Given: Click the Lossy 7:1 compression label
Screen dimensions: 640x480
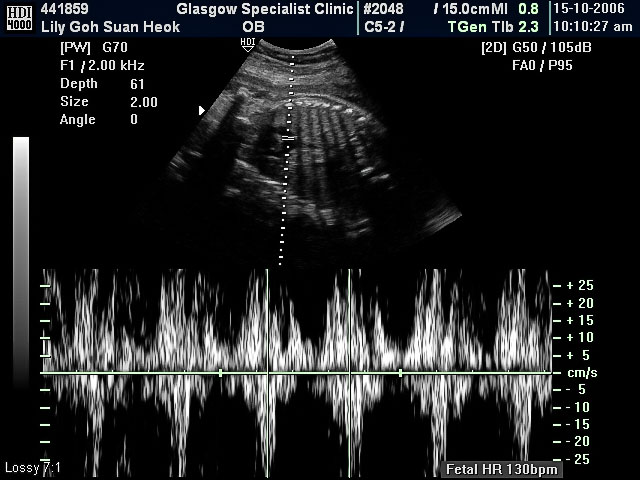Looking at the screenshot, I should coord(33,468).
